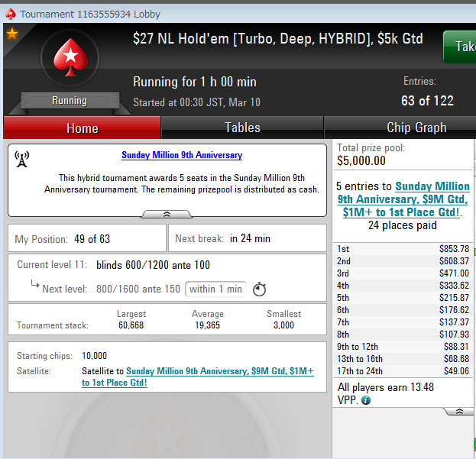Select the 13th to 16th payout row

403,359
